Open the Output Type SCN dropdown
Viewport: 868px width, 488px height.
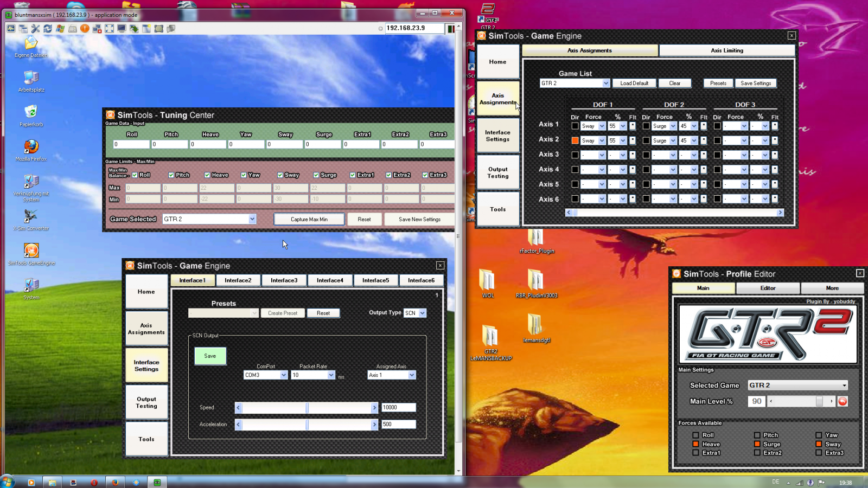coord(422,313)
